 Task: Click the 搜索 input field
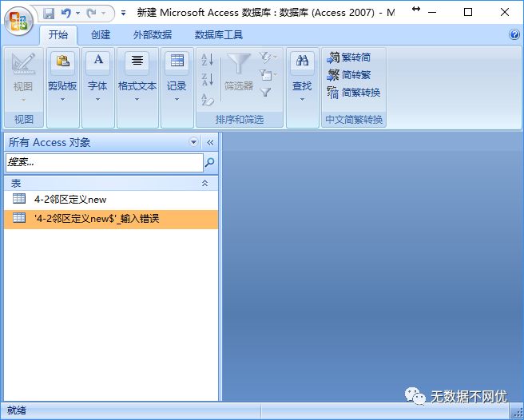coord(105,163)
